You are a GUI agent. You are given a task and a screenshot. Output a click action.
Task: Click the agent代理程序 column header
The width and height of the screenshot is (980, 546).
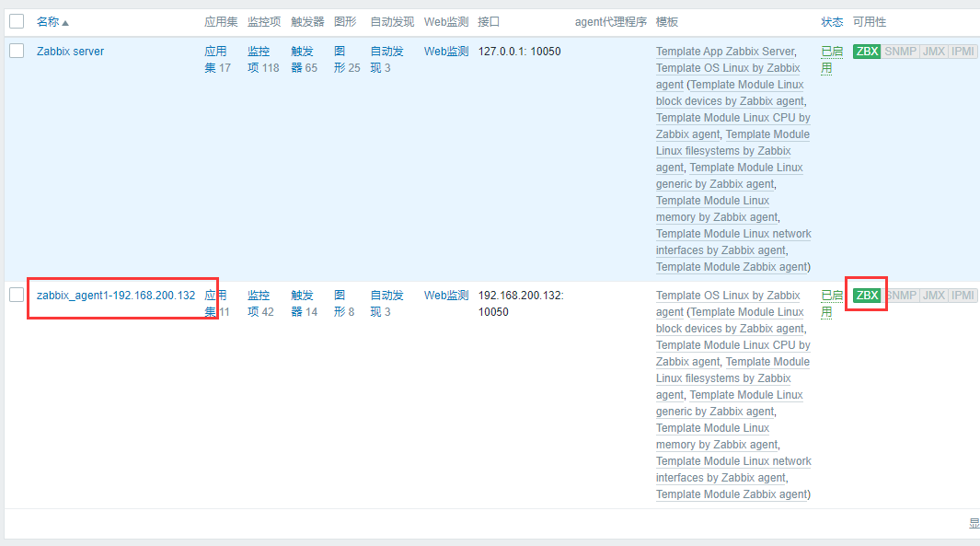[611, 22]
